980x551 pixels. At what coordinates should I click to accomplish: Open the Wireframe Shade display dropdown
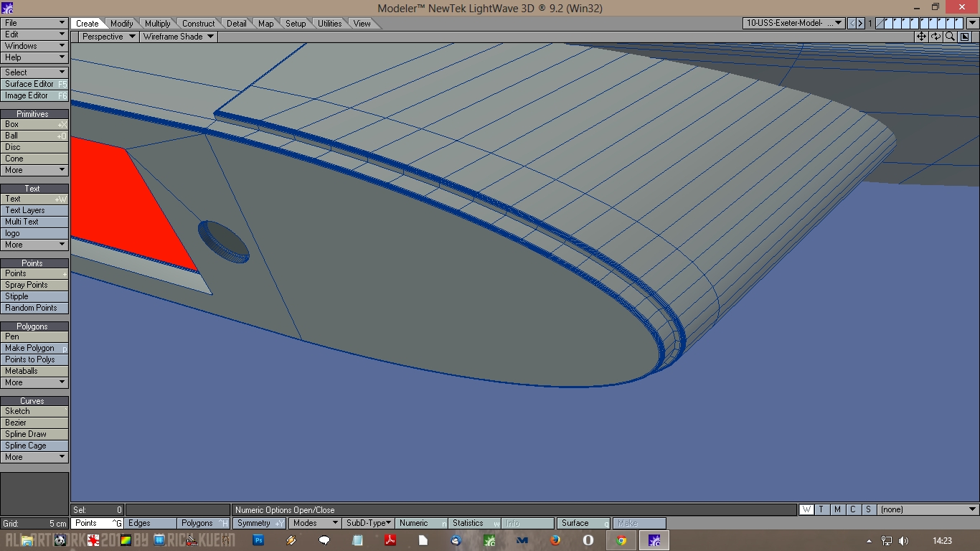[x=178, y=37]
